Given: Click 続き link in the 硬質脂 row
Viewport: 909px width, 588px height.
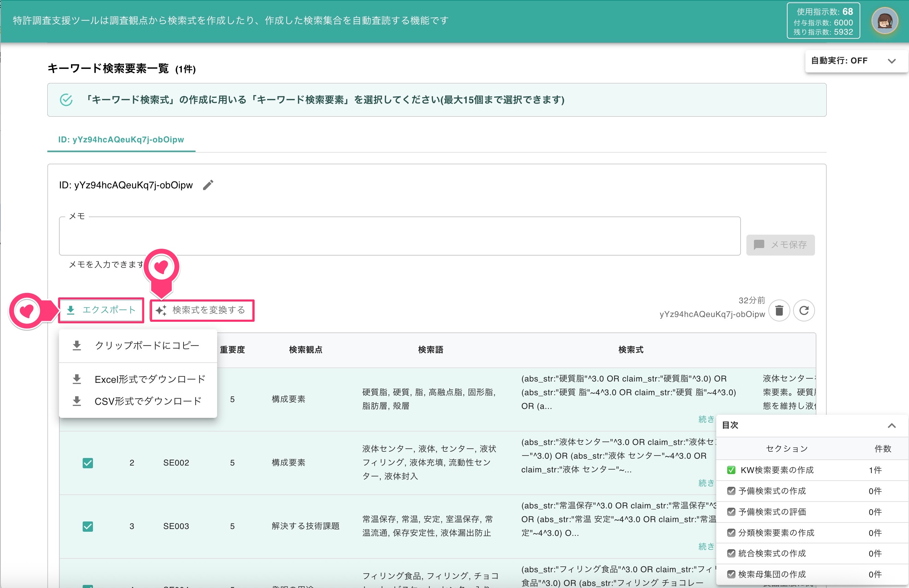Looking at the screenshot, I should point(706,419).
